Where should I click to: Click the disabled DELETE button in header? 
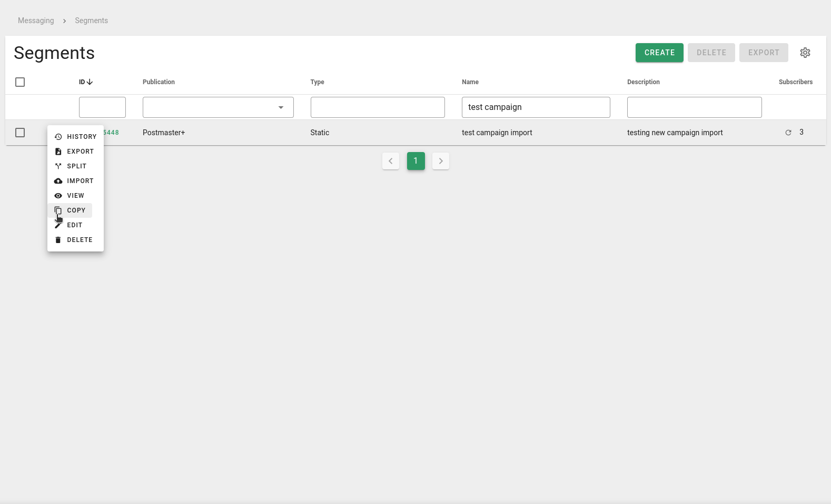(711, 53)
